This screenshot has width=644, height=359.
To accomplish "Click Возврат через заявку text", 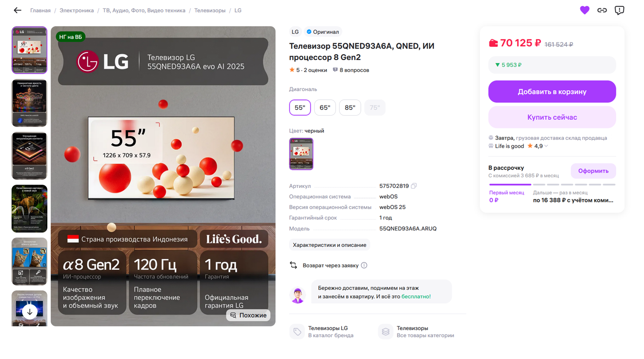I will tap(331, 265).
